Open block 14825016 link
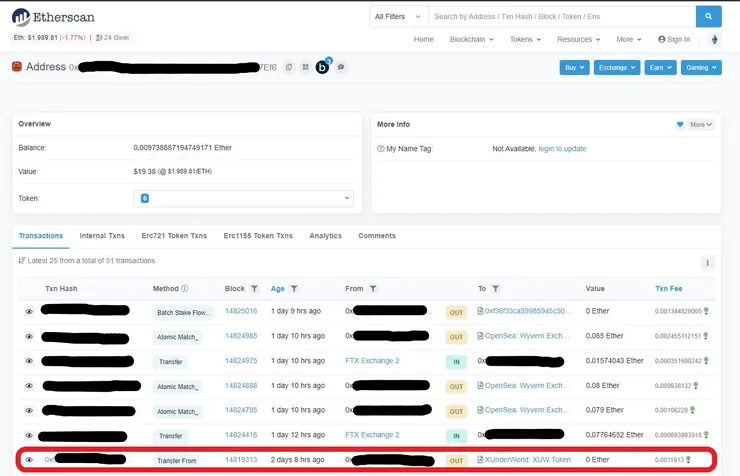The width and height of the screenshot is (740, 476). click(x=241, y=311)
